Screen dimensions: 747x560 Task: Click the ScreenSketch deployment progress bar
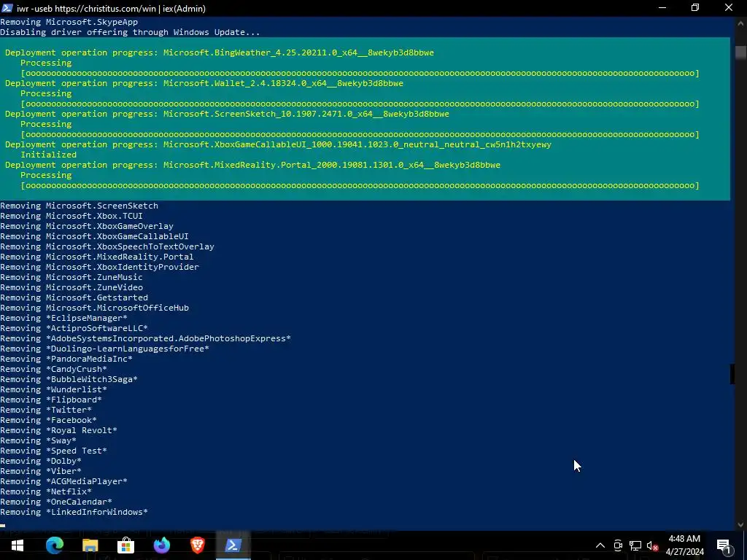[x=360, y=134]
